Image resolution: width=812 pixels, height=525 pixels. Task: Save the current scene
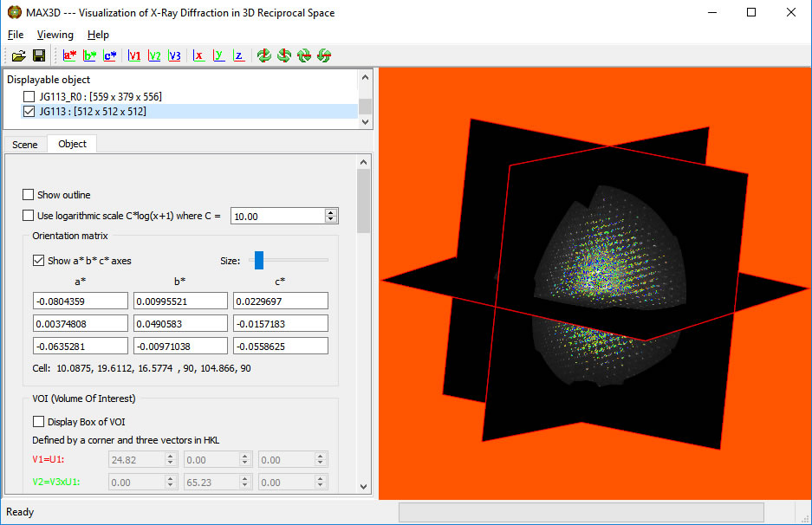[39, 55]
